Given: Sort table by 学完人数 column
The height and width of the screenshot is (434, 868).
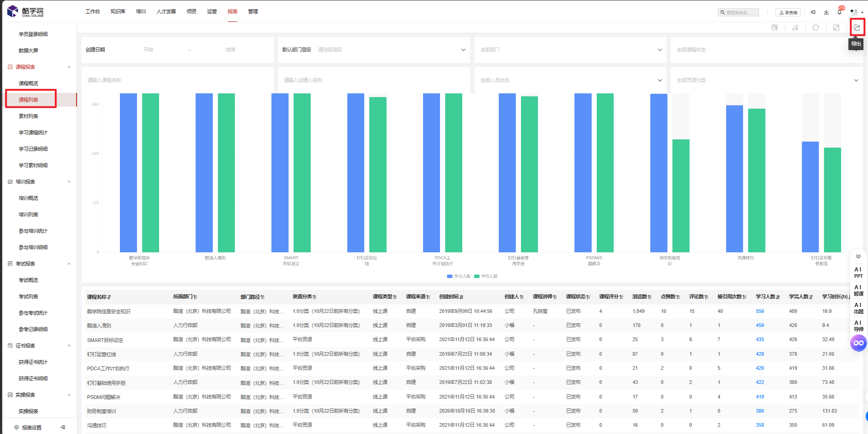Looking at the screenshot, I should click(x=801, y=296).
